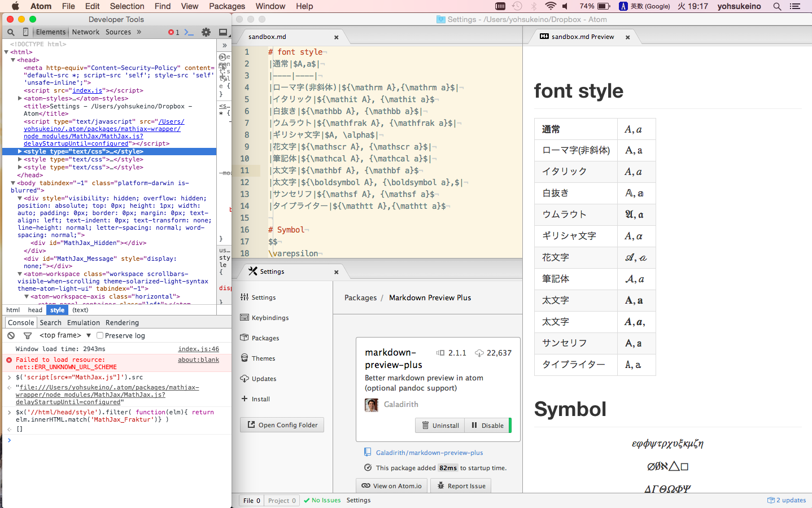The width and height of the screenshot is (812, 508).
Task: Collapse the atom-workspace node
Action: 20,274
